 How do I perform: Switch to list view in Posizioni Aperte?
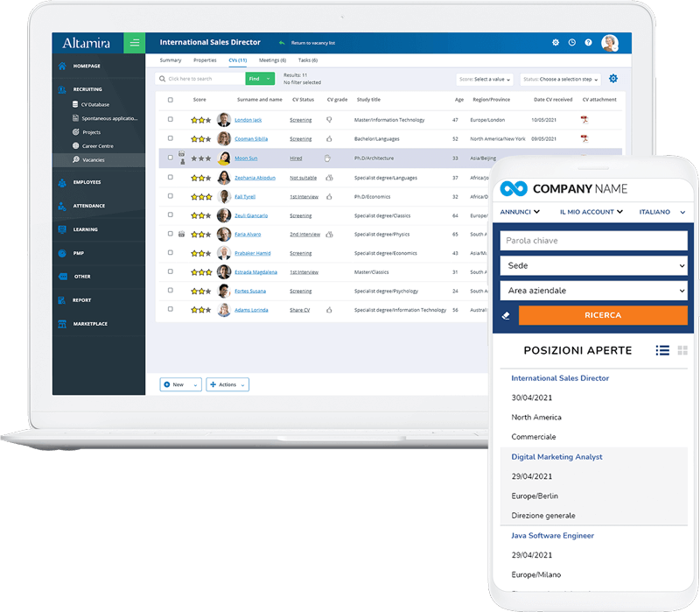click(662, 350)
